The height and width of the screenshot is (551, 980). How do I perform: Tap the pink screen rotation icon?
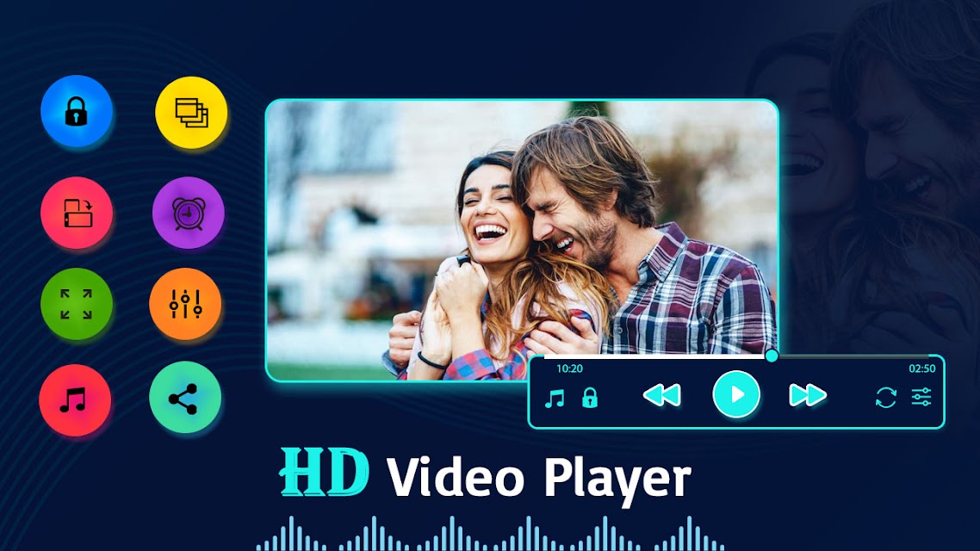click(77, 213)
